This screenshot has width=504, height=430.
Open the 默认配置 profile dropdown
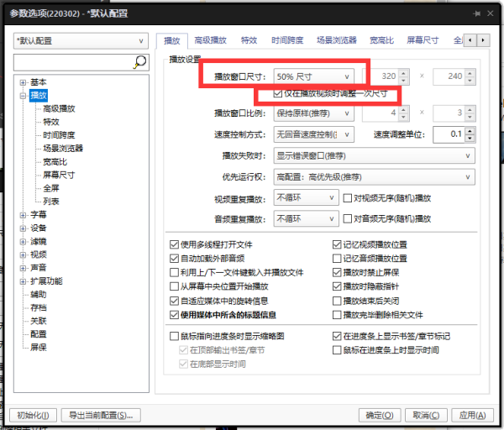pos(80,39)
